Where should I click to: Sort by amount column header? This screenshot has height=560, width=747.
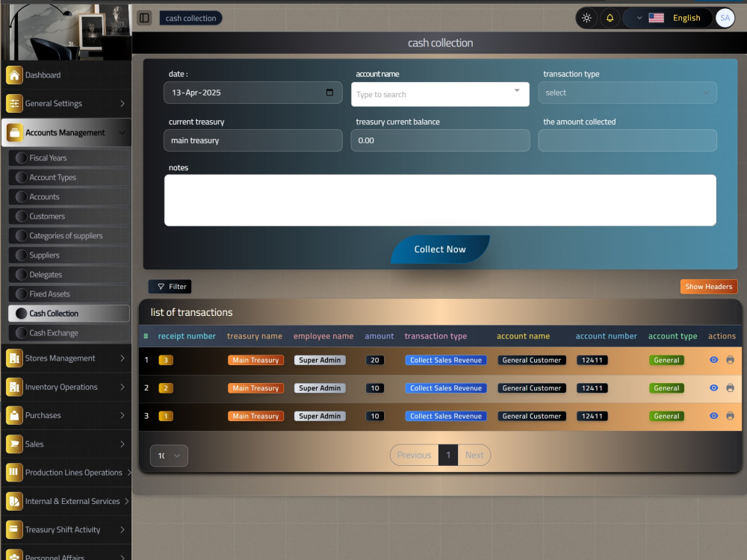(x=379, y=336)
